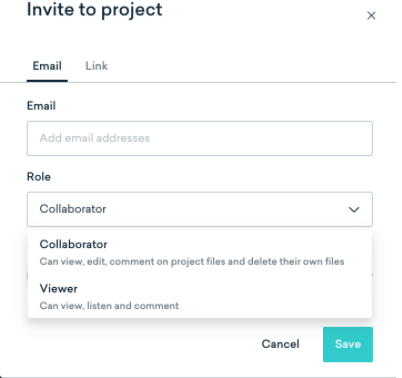The height and width of the screenshot is (378, 402).
Task: Click the Collaborator permission description text
Action: (x=192, y=262)
